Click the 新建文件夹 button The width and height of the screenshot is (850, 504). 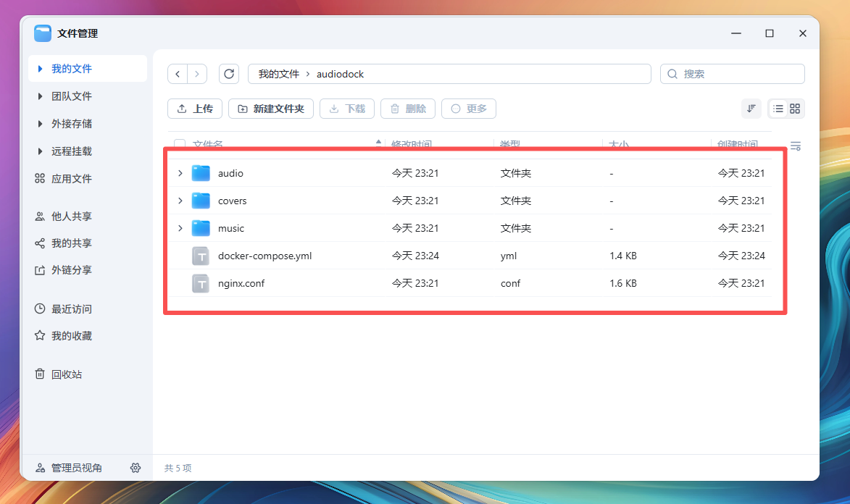coord(270,108)
